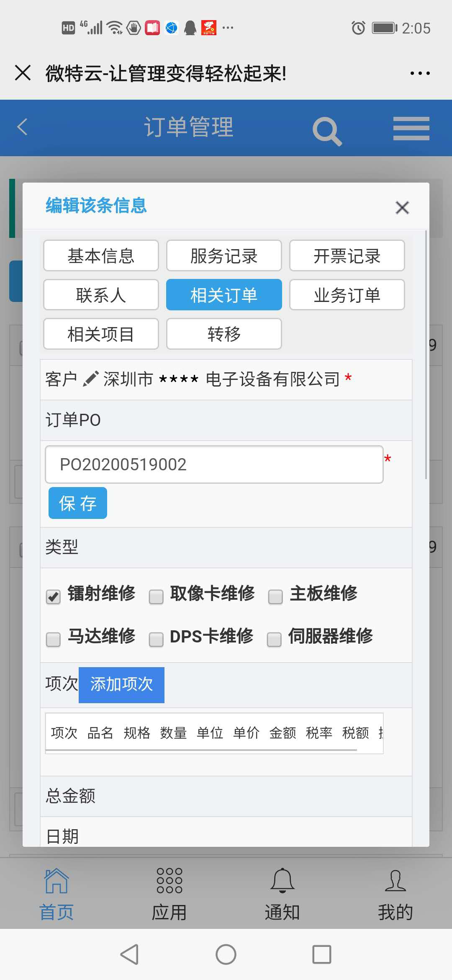Screen dimensions: 452x980
Task: Click the 保存 button
Action: [x=78, y=503]
